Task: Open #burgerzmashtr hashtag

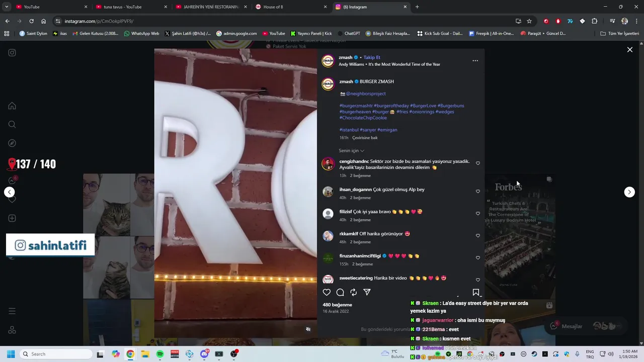Action: (356, 106)
